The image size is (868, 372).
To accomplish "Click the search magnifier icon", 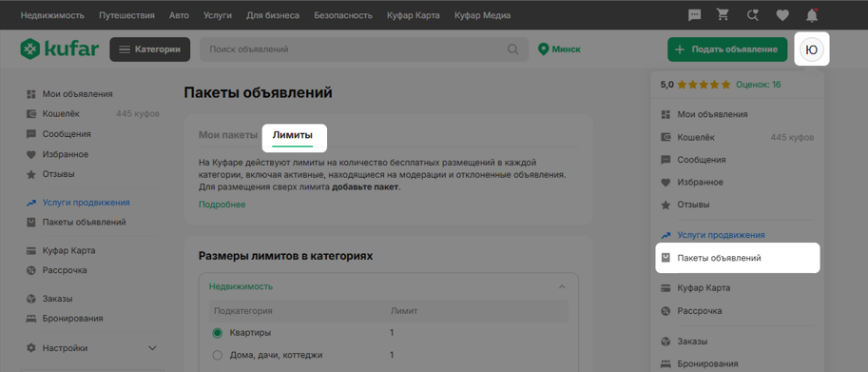I will (513, 49).
